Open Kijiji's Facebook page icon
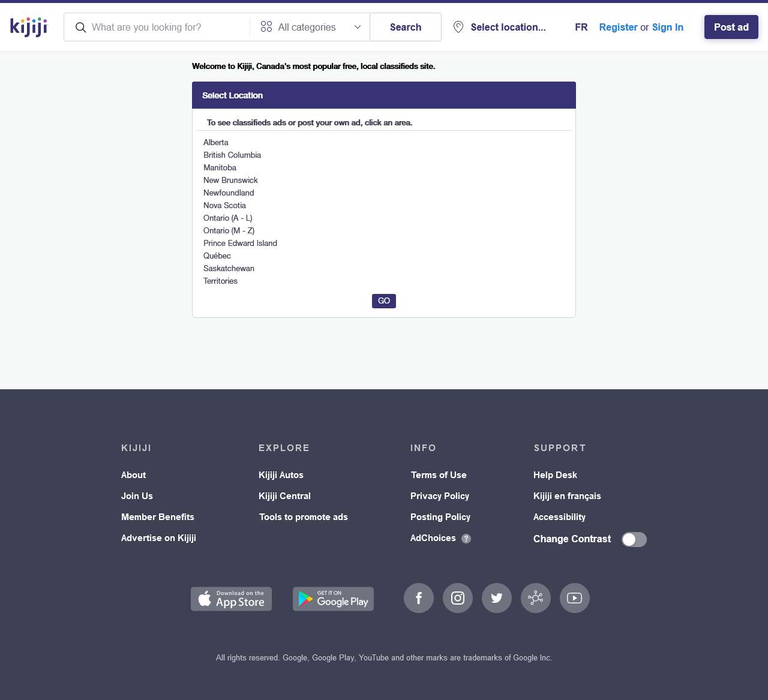Image resolution: width=768 pixels, height=700 pixels. pos(419,598)
